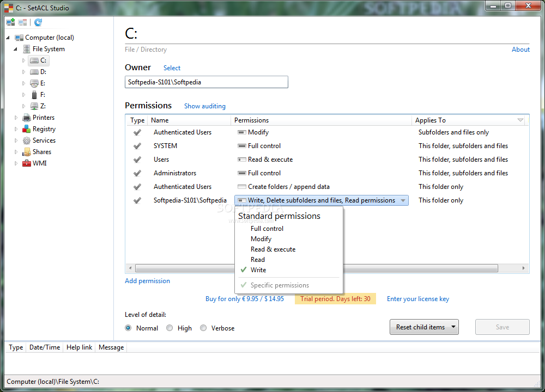The height and width of the screenshot is (392, 545).
Task: Choose Full control from Standard permissions
Action: pos(267,229)
